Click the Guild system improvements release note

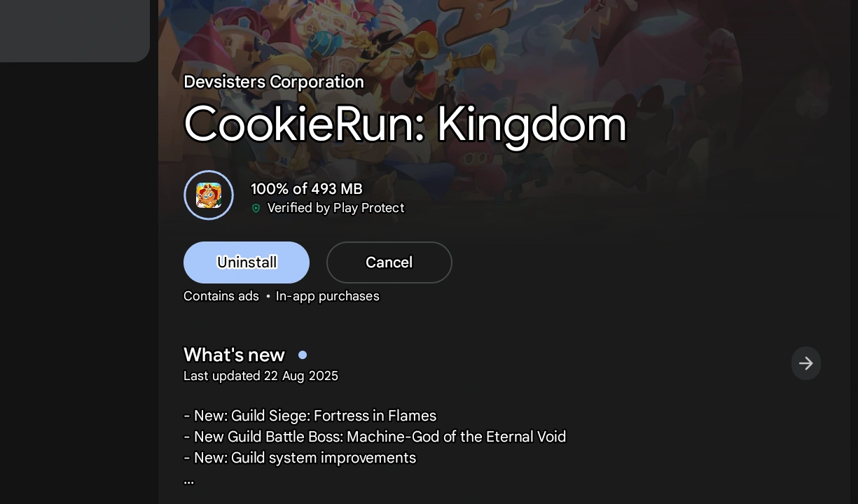(x=299, y=458)
